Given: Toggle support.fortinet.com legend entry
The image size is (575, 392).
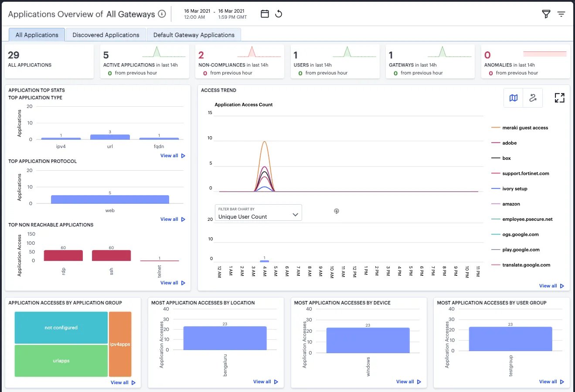Looking at the screenshot, I should point(520,173).
